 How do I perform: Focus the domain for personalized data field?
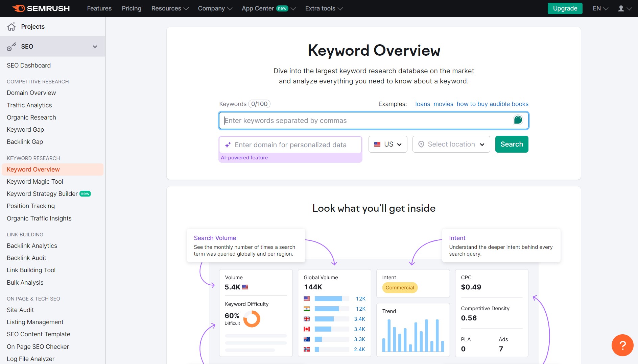tap(290, 145)
